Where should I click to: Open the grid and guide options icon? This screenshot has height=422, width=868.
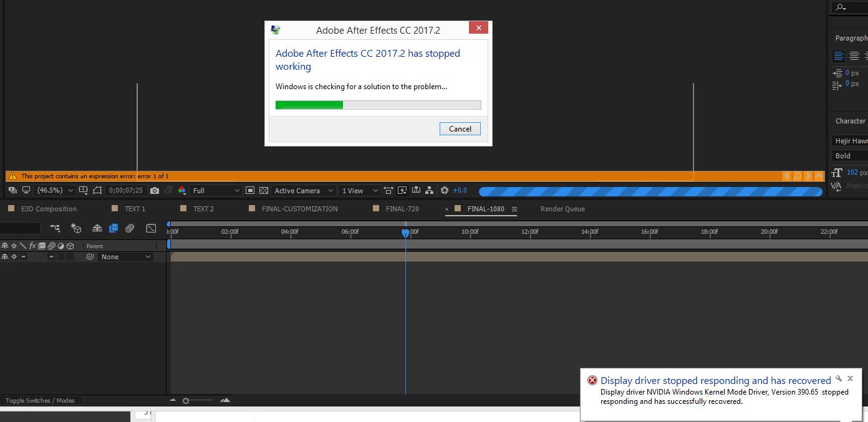click(x=83, y=190)
